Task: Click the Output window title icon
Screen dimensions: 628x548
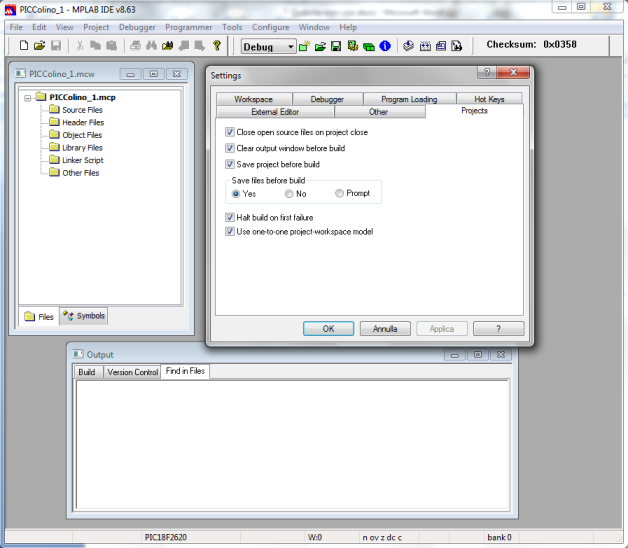Action: pos(78,355)
